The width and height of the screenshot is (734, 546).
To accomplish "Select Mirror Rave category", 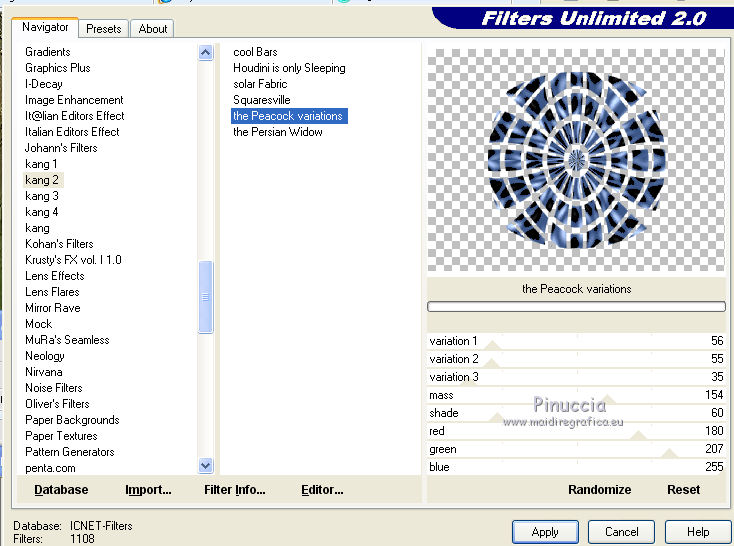I will point(52,308).
